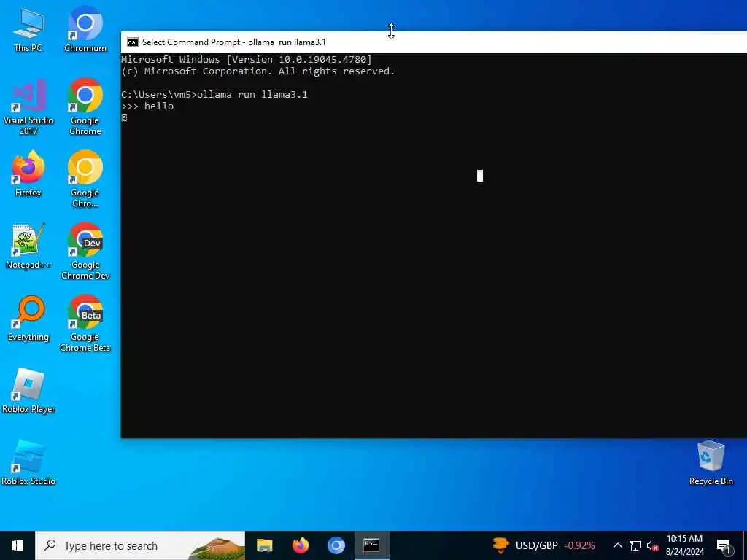Open the This PC desktop icon
This screenshot has height=560, width=747.
28,29
